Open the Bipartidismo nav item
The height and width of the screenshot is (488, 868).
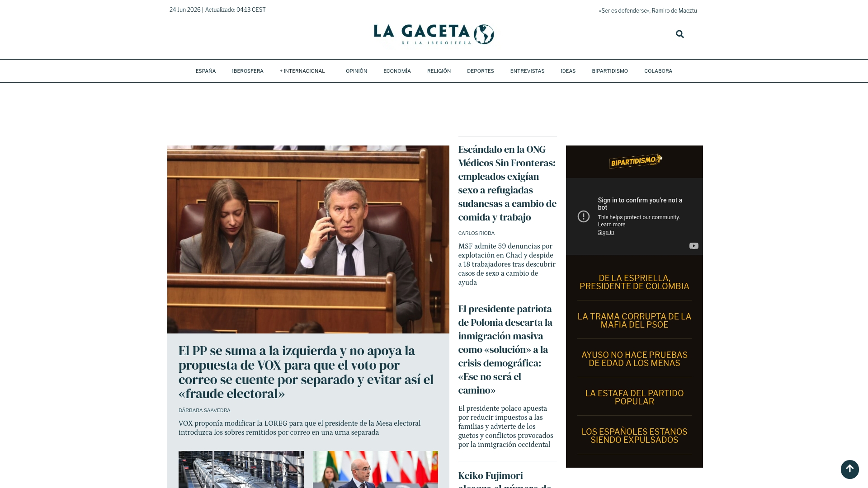pyautogui.click(x=609, y=71)
